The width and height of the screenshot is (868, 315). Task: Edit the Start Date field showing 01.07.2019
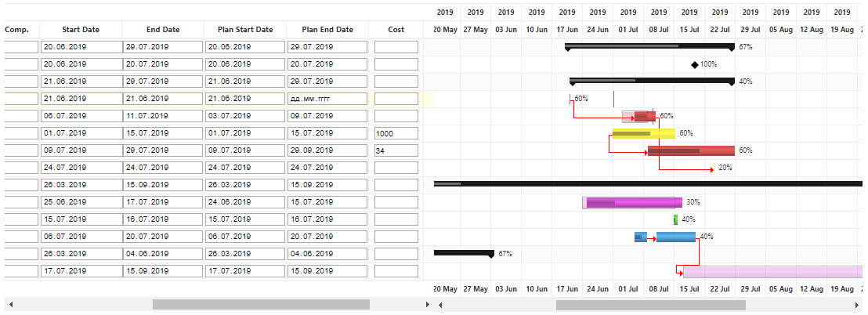[x=81, y=133]
